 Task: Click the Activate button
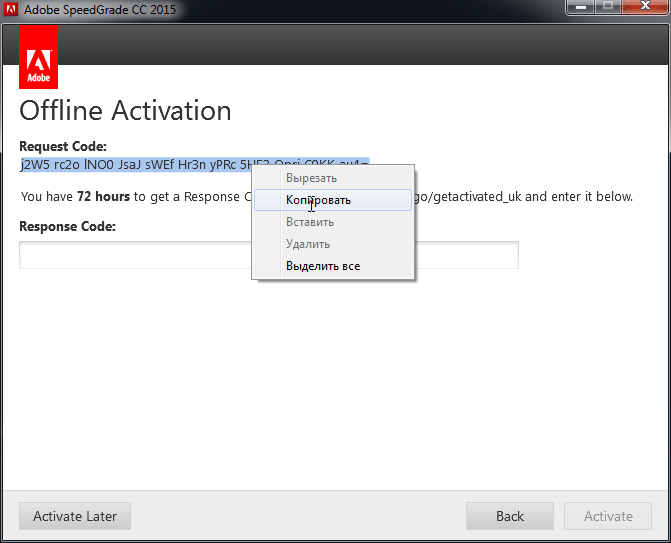[608, 516]
